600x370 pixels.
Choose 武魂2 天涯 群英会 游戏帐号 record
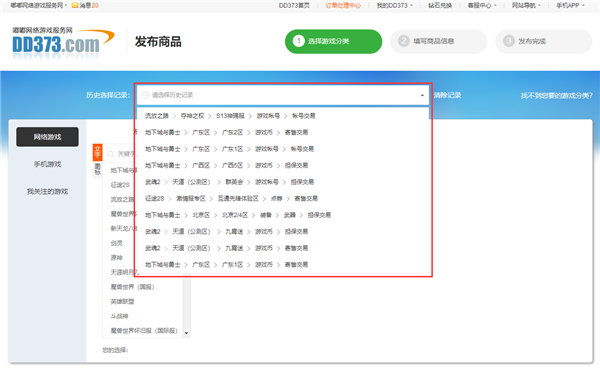coord(283,182)
